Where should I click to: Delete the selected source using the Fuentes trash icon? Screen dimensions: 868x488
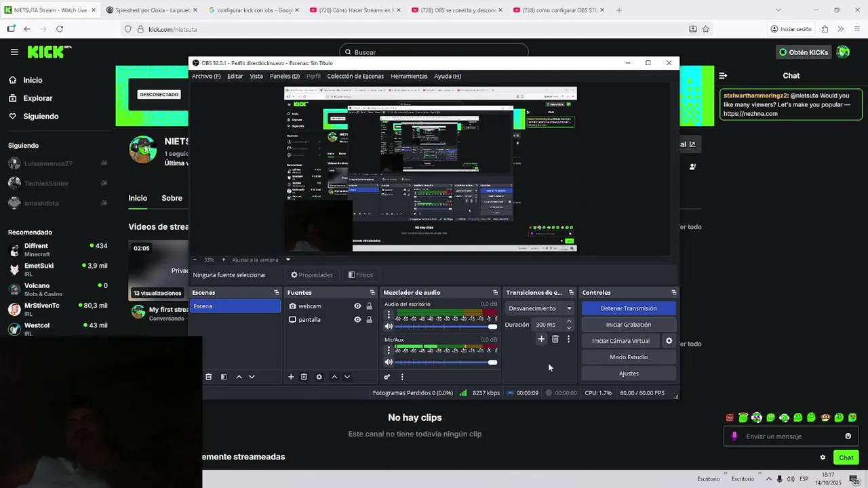(304, 377)
